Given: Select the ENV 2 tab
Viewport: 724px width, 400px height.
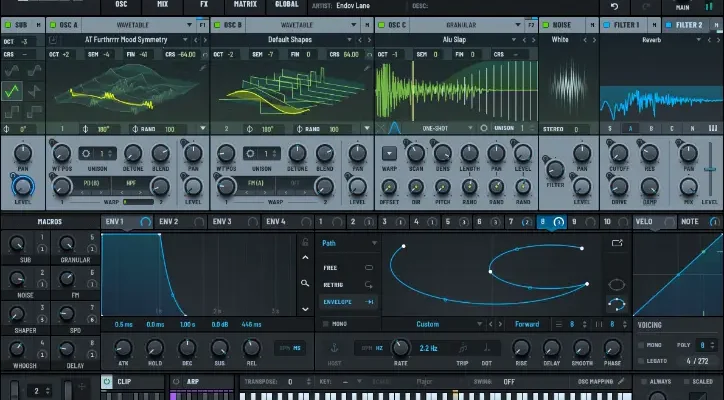Looking at the screenshot, I should point(168,221).
